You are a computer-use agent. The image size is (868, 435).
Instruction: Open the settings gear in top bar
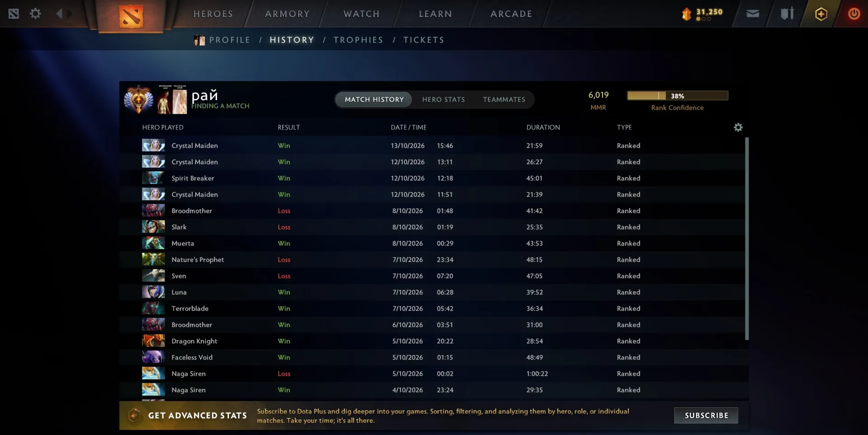click(x=35, y=14)
